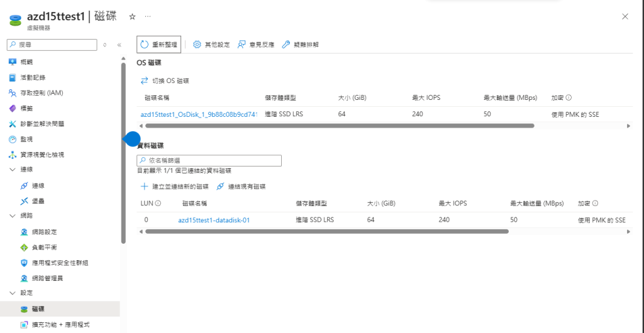Open the azd15ttest1_OsDisk_1 disk link
This screenshot has height=333, width=644.
tap(199, 114)
